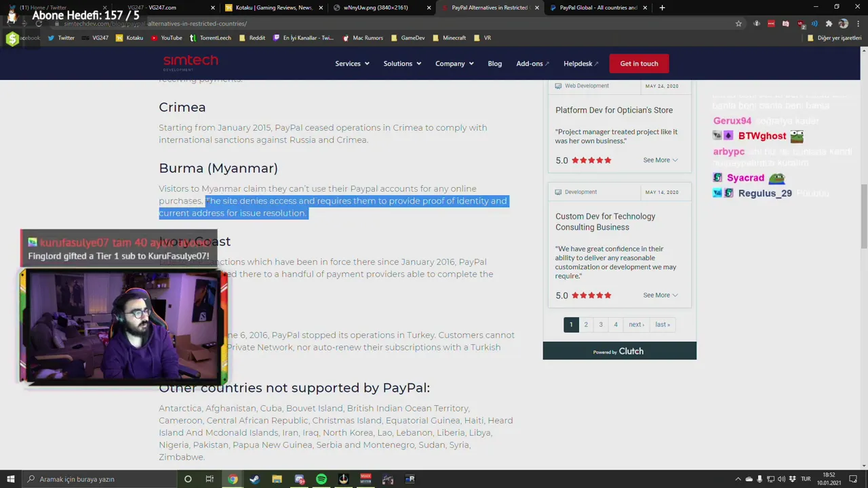Image resolution: width=868 pixels, height=488 pixels.
Task: Open Task View on the taskbar
Action: (210, 479)
